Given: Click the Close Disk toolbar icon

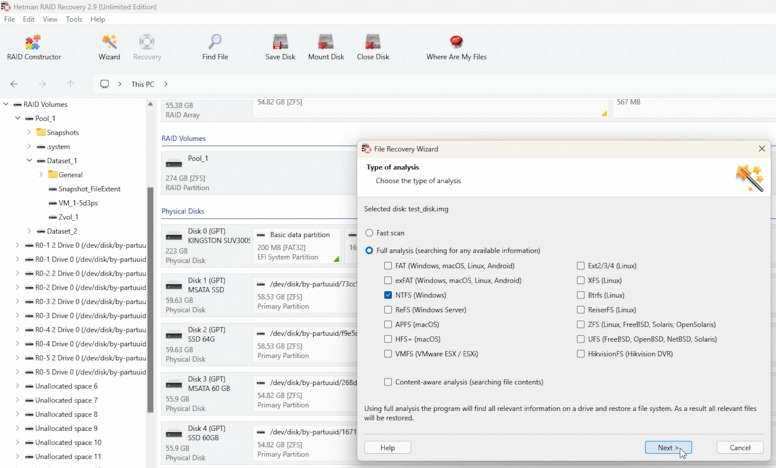Looking at the screenshot, I should coord(373,47).
